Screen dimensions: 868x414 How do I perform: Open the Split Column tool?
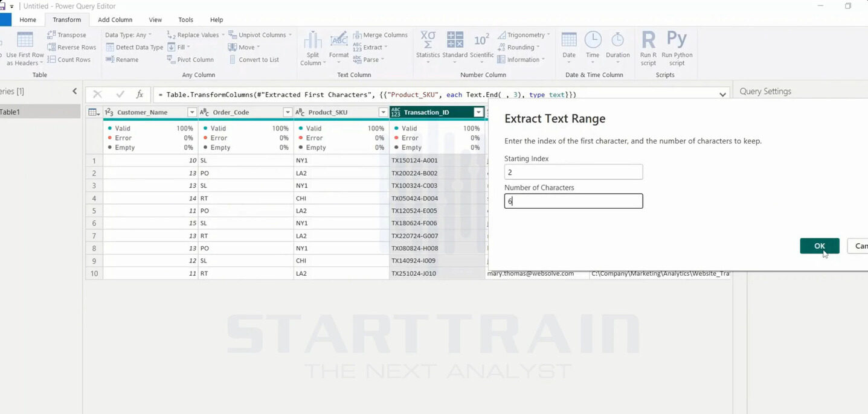click(x=312, y=49)
